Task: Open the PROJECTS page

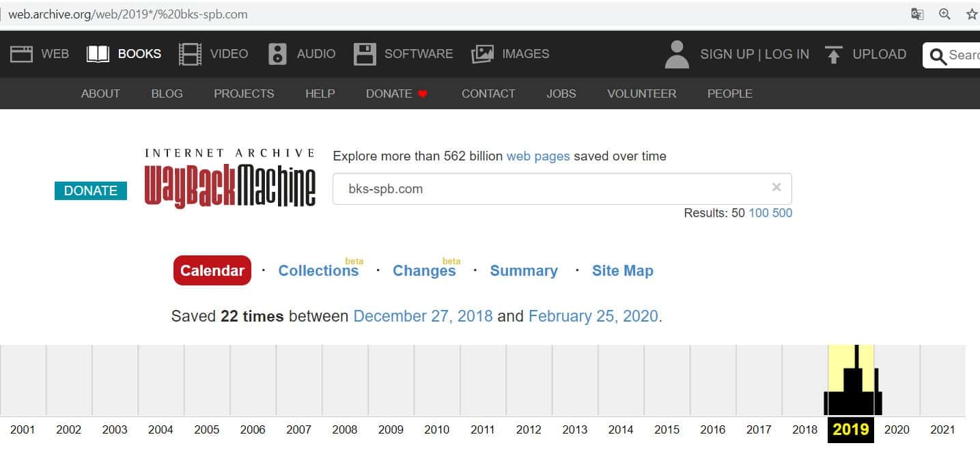Action: [244, 94]
